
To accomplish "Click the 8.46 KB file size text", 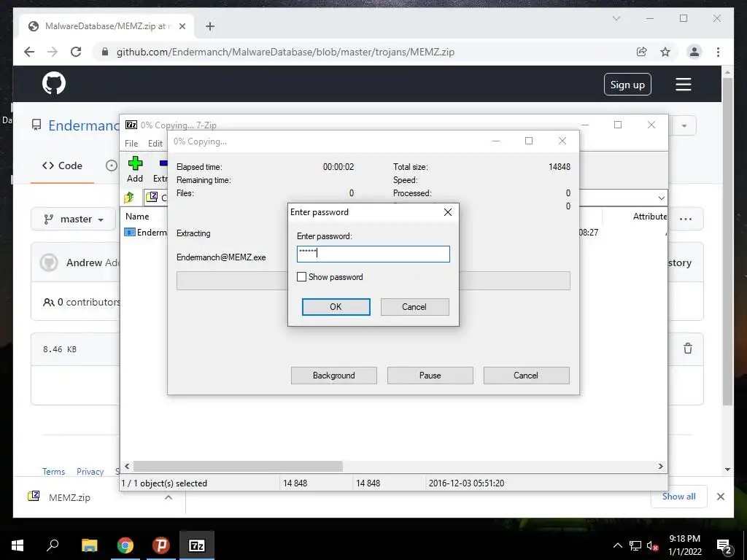I will point(60,349).
